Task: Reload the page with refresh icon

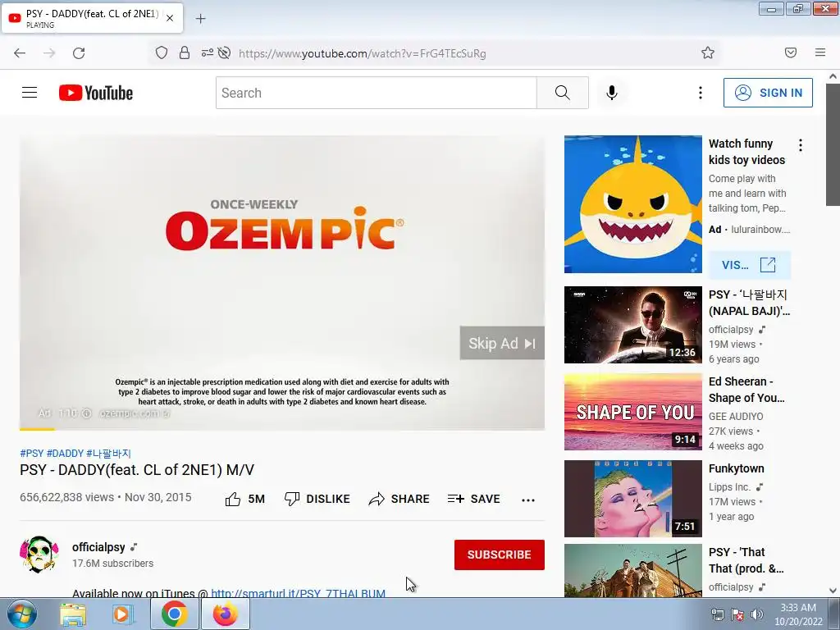Action: (x=79, y=53)
